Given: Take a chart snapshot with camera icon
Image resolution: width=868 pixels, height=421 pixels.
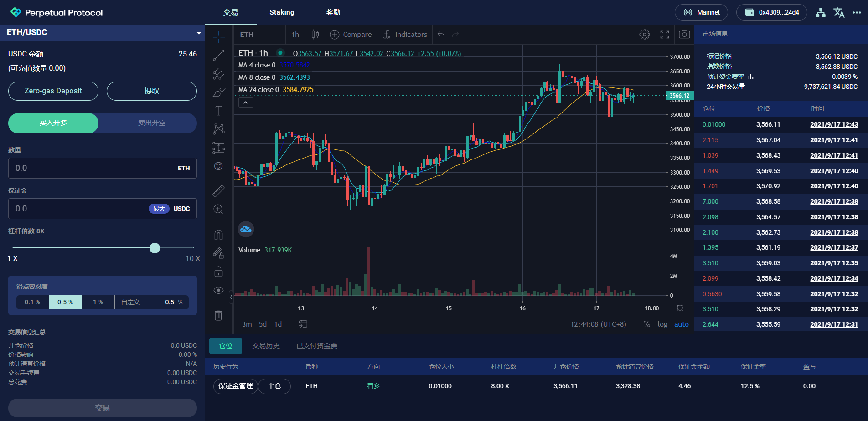Looking at the screenshot, I should [684, 35].
